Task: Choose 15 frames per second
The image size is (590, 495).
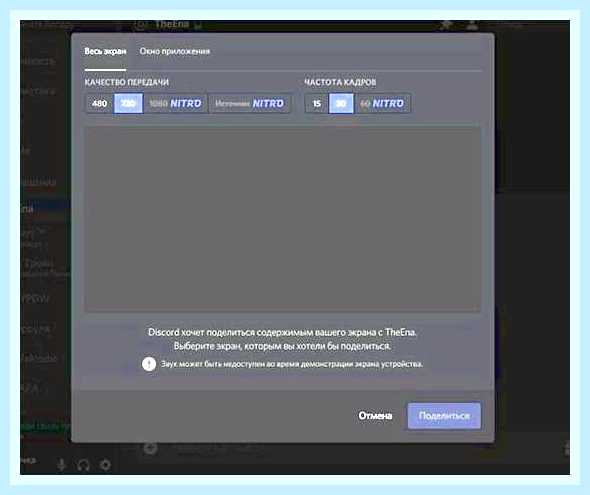Action: pyautogui.click(x=317, y=103)
